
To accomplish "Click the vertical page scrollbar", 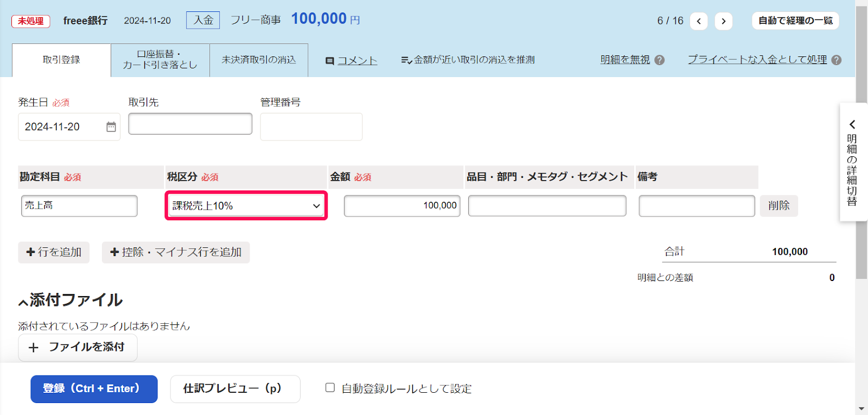I will click(861, 142).
